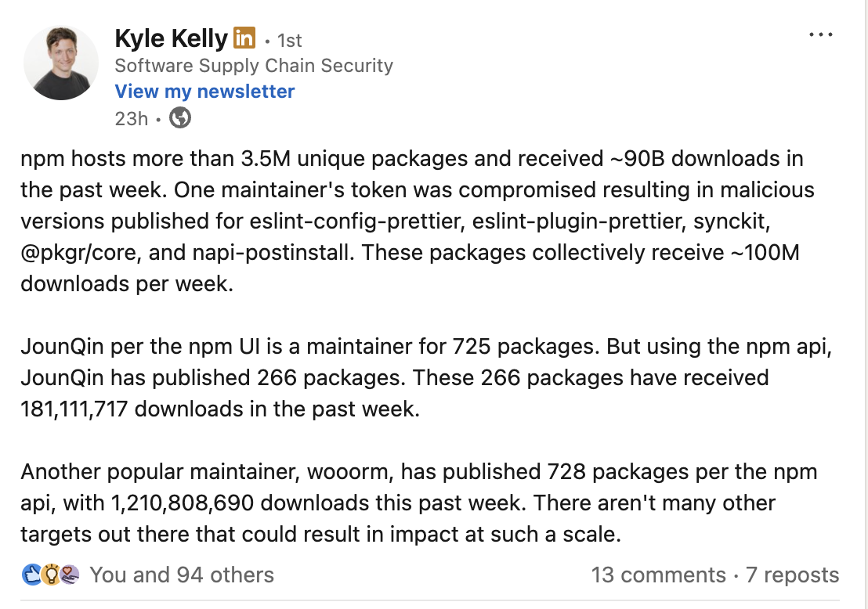Click the yellow lightbulb Insightful reaction icon
Image resolution: width=868 pixels, height=609 pixels.
[50, 575]
